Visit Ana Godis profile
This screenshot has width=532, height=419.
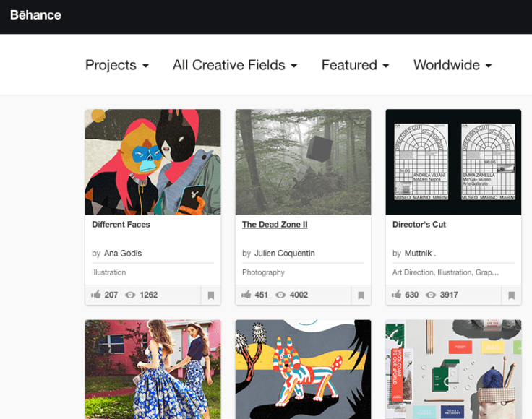tap(123, 254)
